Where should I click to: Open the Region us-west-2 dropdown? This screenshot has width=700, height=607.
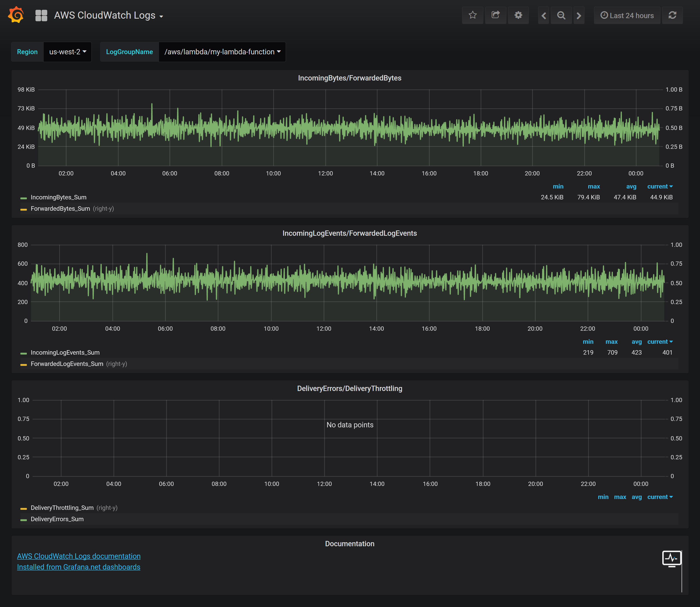(x=67, y=52)
